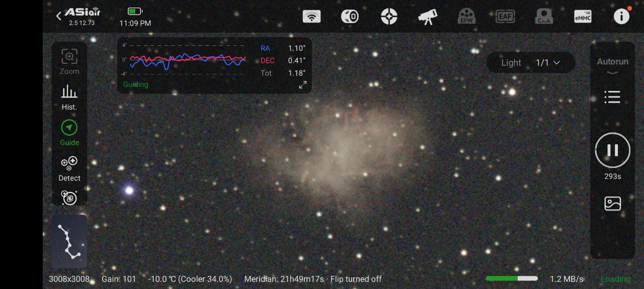Image resolution: width=644 pixels, height=289 pixels.
Task: Open the telescope mount settings
Action: pos(428,17)
